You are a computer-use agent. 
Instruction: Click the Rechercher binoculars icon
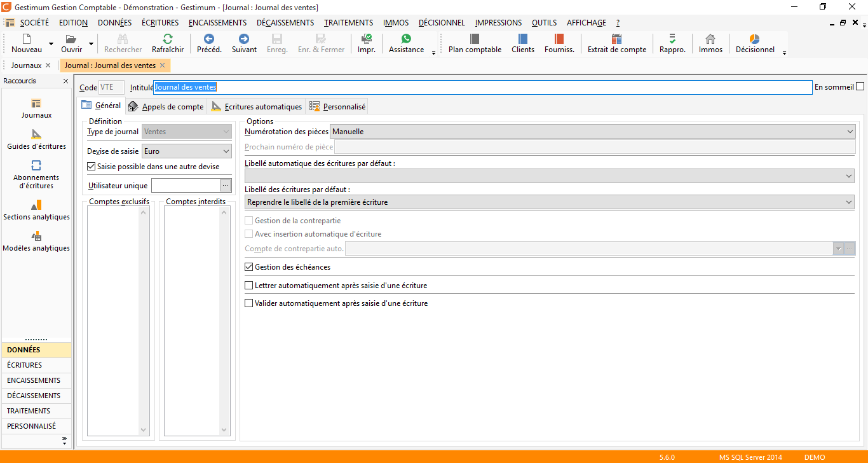click(123, 39)
